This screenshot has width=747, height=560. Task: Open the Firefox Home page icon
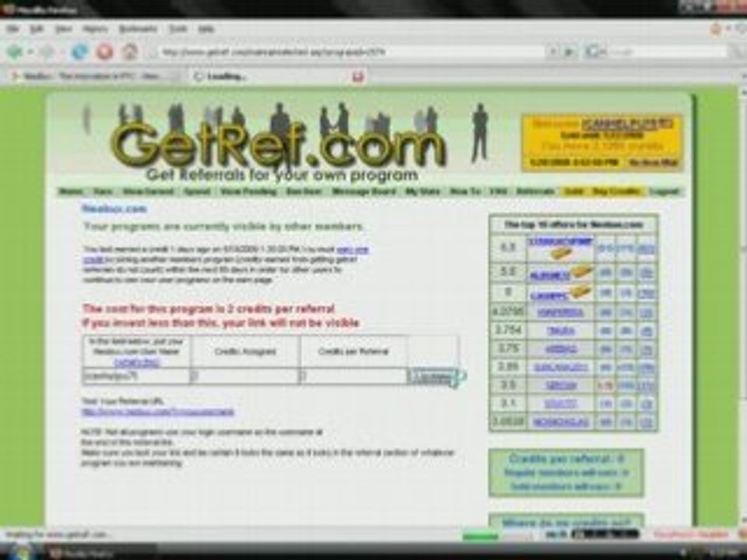(130, 51)
